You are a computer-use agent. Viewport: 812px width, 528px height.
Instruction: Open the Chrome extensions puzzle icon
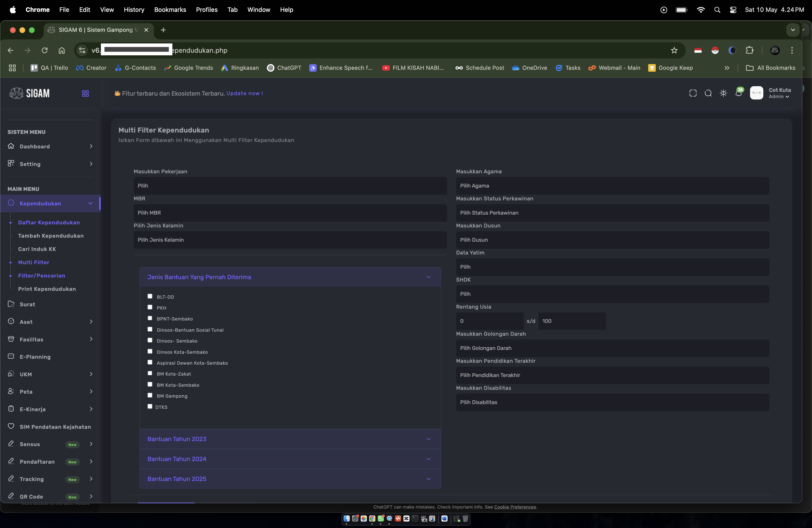[749, 51]
